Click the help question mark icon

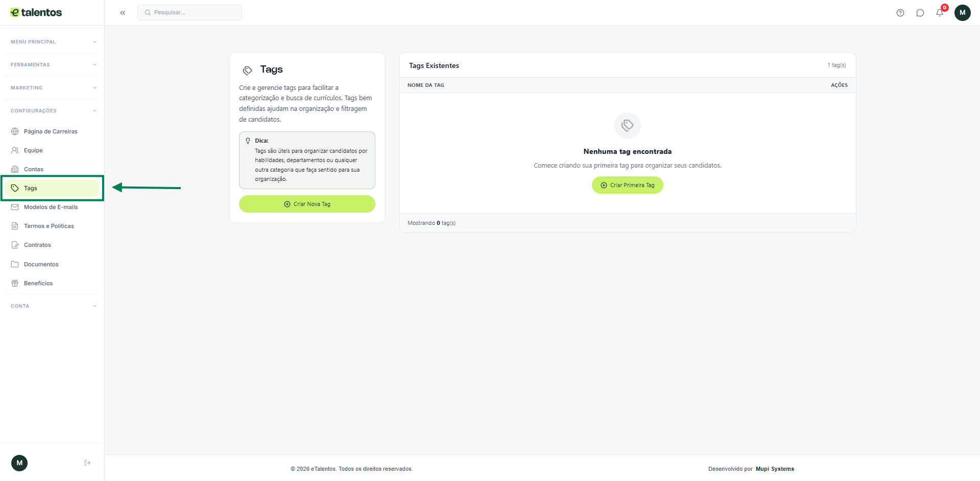pos(900,13)
